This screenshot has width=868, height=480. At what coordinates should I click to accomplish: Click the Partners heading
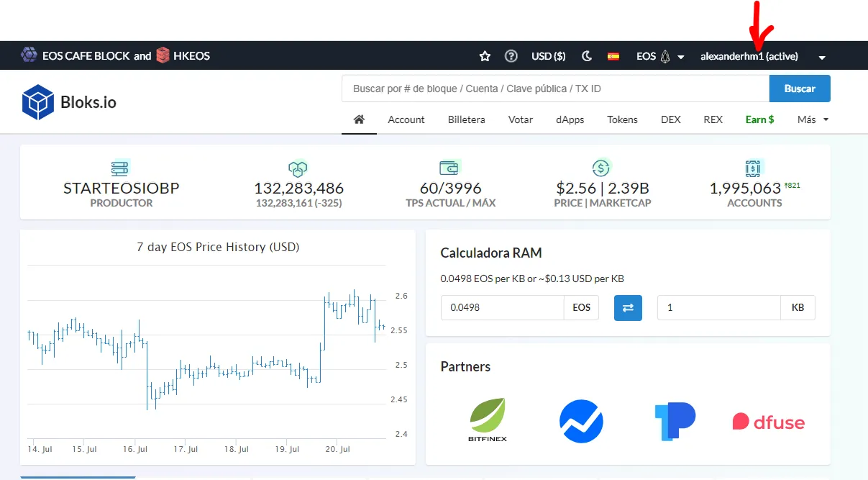pos(465,367)
